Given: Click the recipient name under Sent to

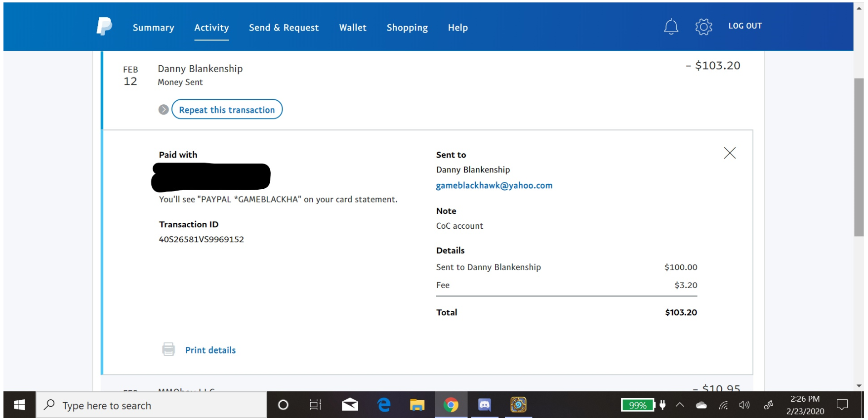Looking at the screenshot, I should coord(473,170).
